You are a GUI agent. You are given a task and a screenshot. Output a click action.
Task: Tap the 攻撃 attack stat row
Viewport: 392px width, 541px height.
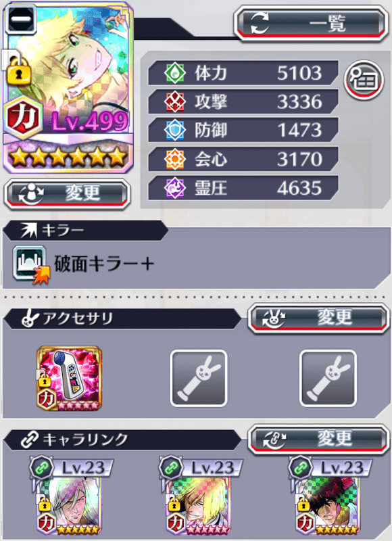[243, 102]
